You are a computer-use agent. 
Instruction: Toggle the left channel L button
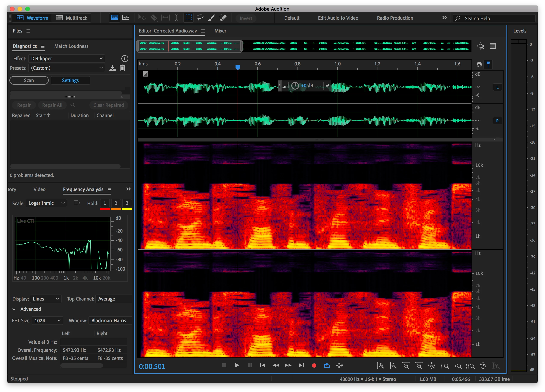tap(497, 87)
